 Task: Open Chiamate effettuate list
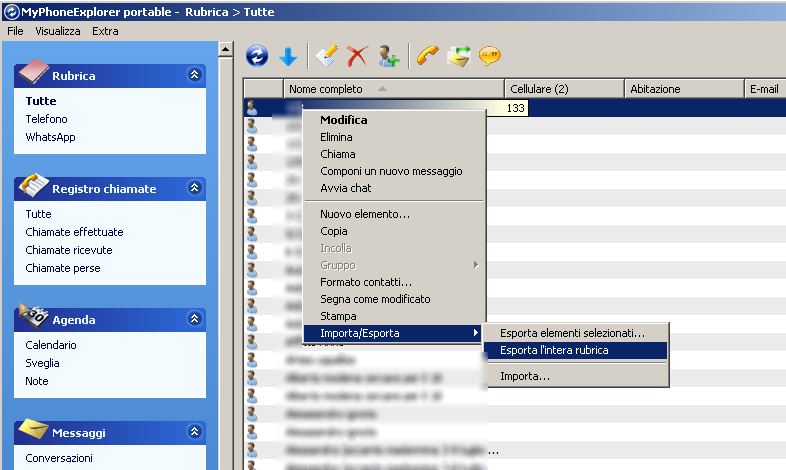click(x=74, y=232)
